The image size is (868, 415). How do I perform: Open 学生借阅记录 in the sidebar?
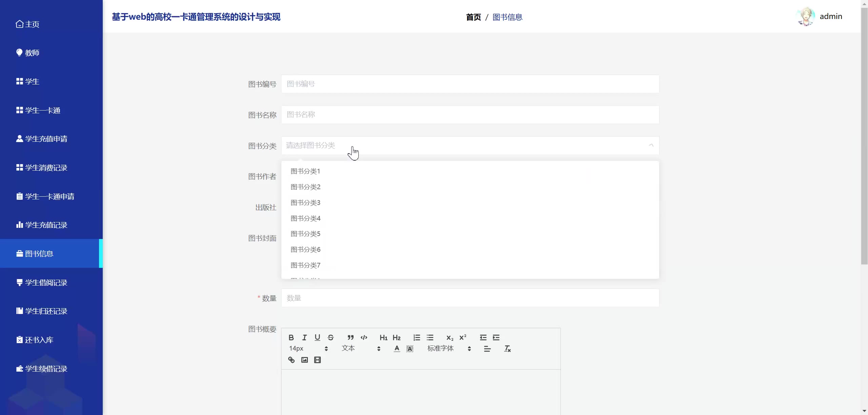pyautogui.click(x=46, y=282)
